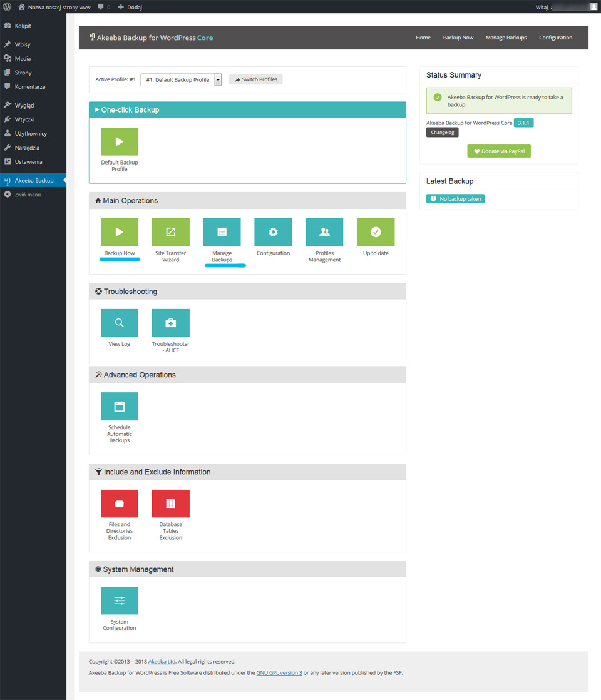Open Schedule Automatic Backups tile

[x=120, y=406]
